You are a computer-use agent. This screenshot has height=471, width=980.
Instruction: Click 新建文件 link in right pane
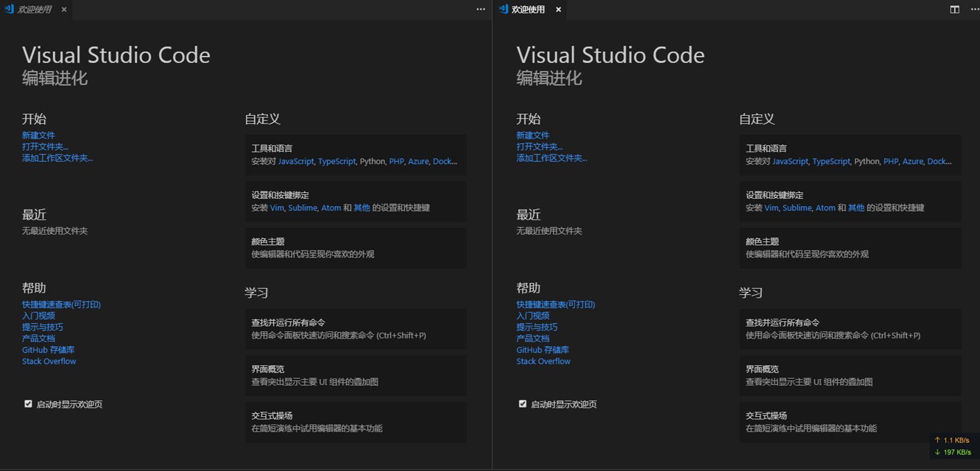(533, 135)
